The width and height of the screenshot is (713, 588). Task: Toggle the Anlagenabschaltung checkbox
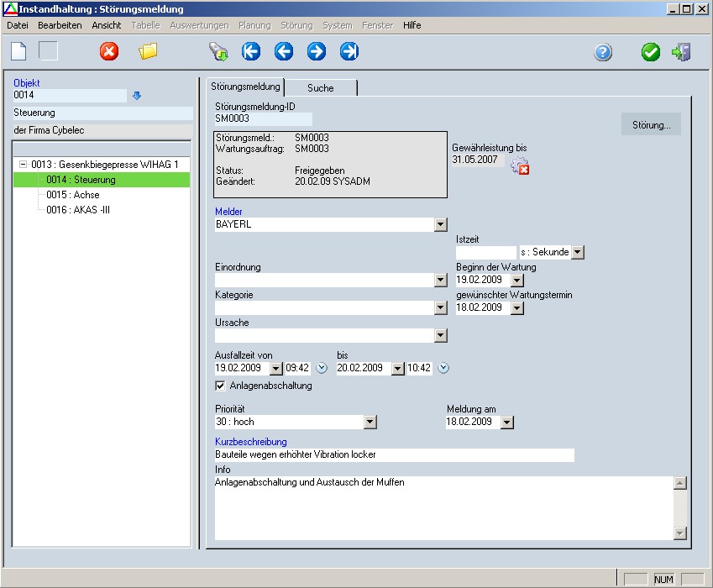pos(221,386)
